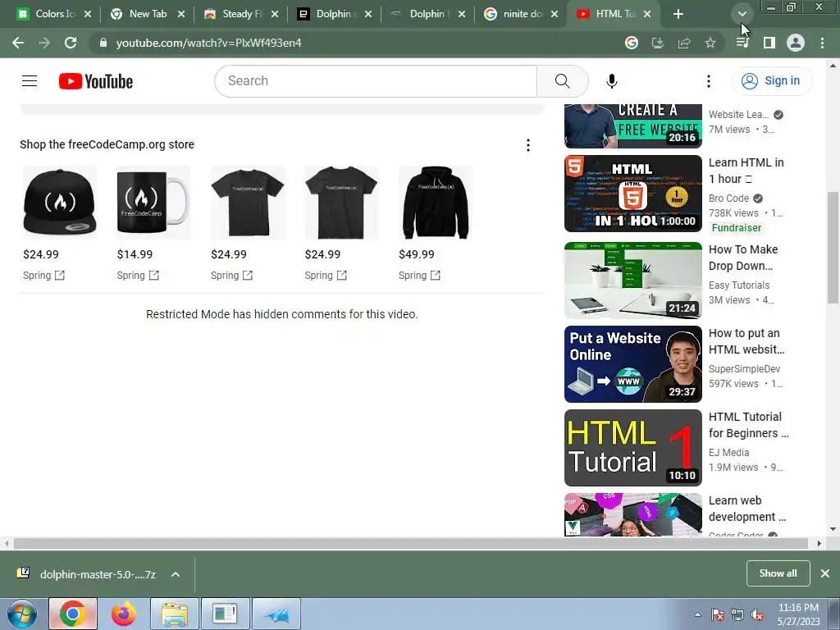Open media control icon in Chrome toolbar
Viewport: 840px width, 630px height.
click(x=742, y=43)
